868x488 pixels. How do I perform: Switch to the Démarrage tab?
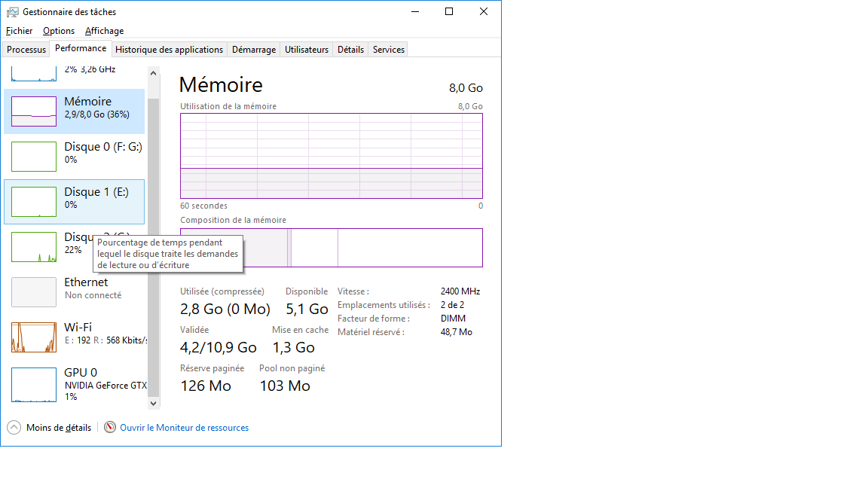(x=254, y=50)
